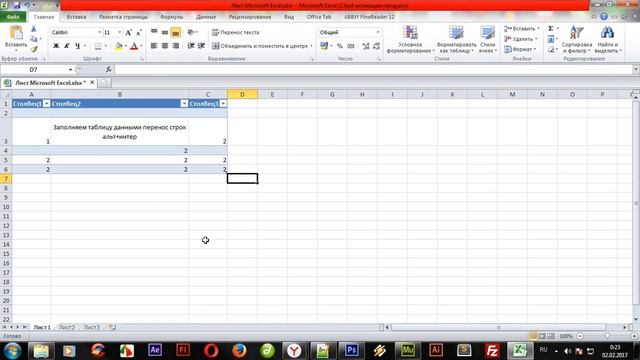Toggle align text left
The width and height of the screenshot is (640, 360).
(154, 46)
